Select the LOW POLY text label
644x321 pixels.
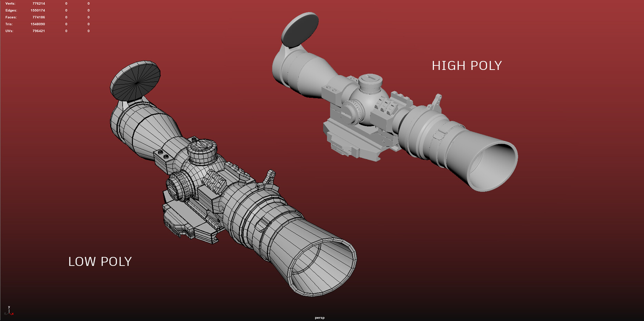100,262
